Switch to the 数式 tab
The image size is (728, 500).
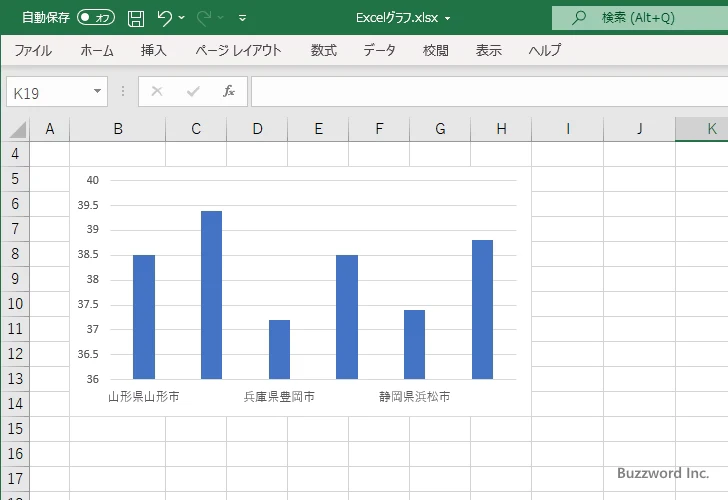pos(324,50)
